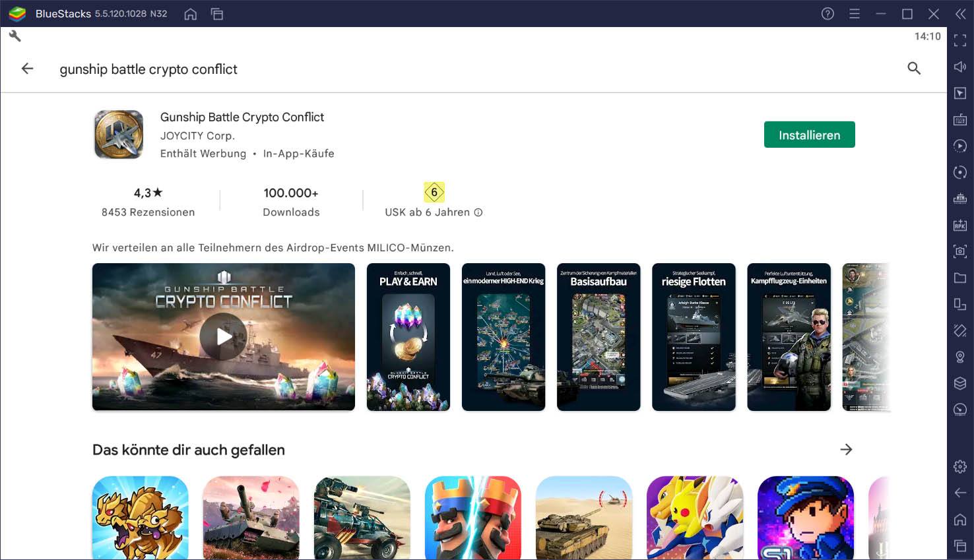
Task: Click the sidebar icon of two overlapping rectangles
Action: coord(960,304)
